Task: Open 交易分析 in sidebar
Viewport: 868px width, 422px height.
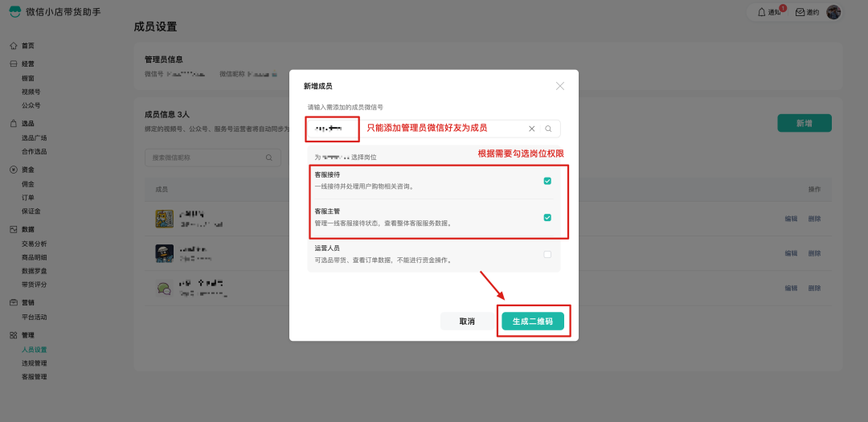Action: tap(35, 244)
